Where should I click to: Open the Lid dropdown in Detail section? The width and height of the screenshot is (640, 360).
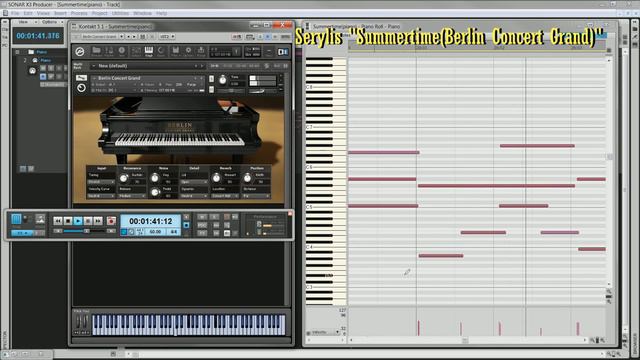pos(193,182)
